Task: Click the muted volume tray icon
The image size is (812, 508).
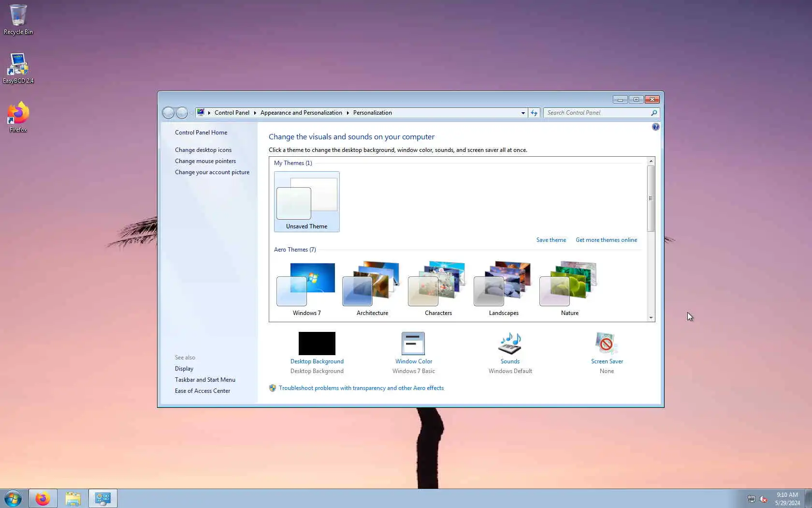Action: [x=763, y=499]
